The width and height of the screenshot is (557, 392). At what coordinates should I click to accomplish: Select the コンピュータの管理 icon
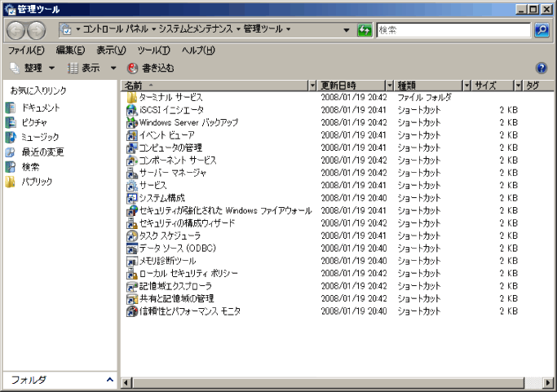[x=132, y=148]
